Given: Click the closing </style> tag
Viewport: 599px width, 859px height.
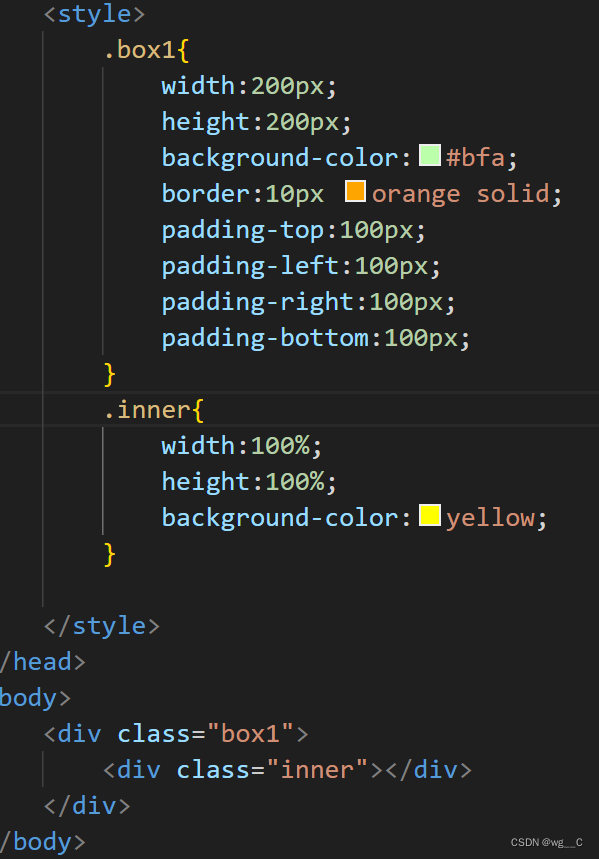Looking at the screenshot, I should 101,626.
